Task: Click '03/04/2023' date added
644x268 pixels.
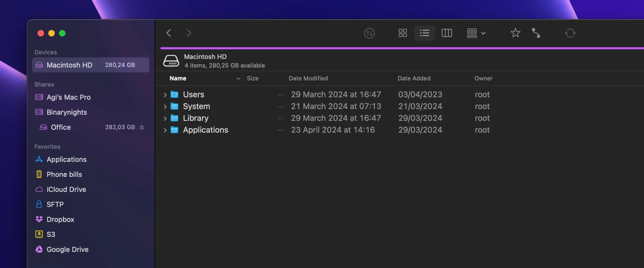Action: [420, 94]
